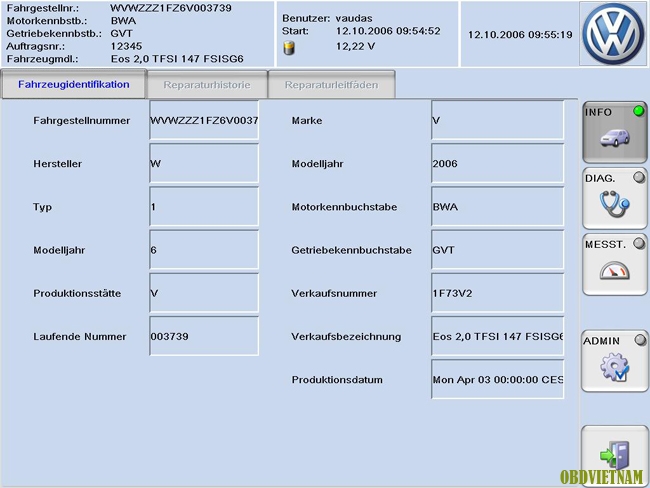Click the Motorkennbstb.: header label
Viewport: 650px width, 488px height.
[x=47, y=21]
